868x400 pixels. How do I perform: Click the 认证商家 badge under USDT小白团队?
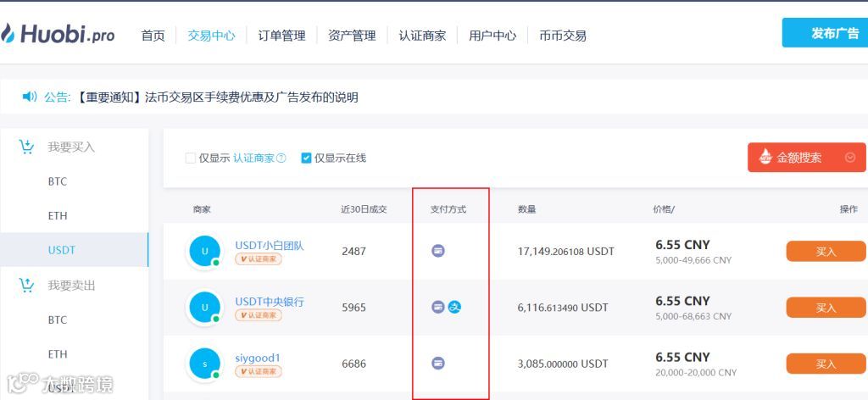coord(259,259)
